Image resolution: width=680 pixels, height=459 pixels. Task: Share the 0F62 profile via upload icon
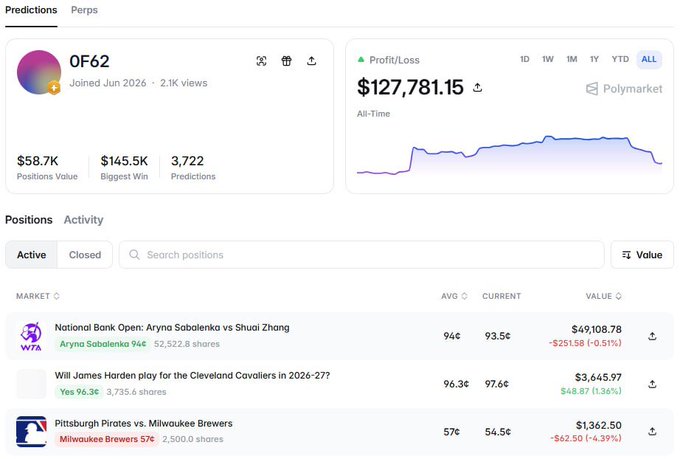[311, 61]
